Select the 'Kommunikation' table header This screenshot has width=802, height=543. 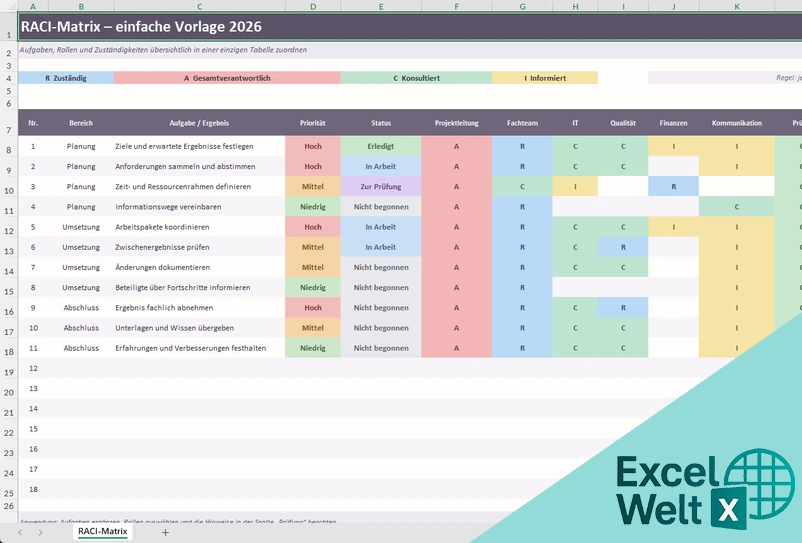click(737, 123)
